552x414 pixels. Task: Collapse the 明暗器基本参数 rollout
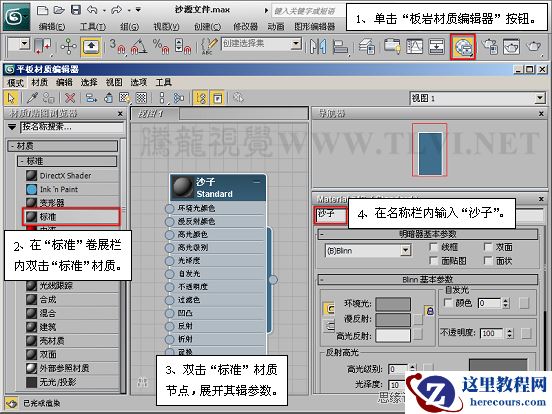[428, 234]
